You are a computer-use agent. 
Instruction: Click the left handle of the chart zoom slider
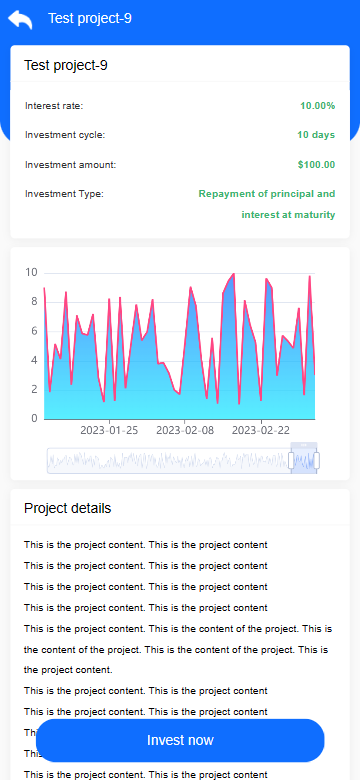coord(291,460)
